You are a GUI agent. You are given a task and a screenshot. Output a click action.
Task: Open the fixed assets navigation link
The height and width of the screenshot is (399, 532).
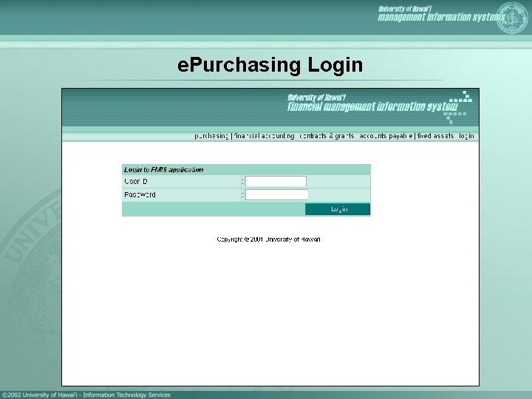coord(435,136)
